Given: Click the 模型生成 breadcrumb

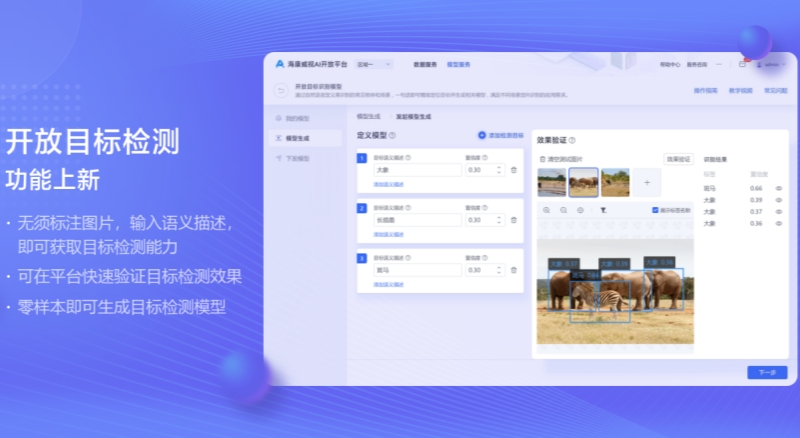Looking at the screenshot, I should coord(368,117).
